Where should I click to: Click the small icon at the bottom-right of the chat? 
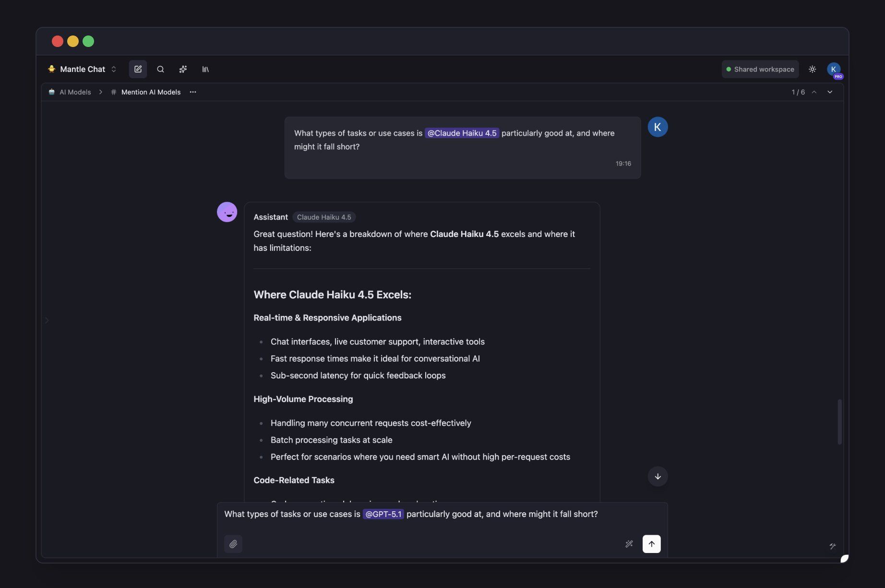pos(833,546)
